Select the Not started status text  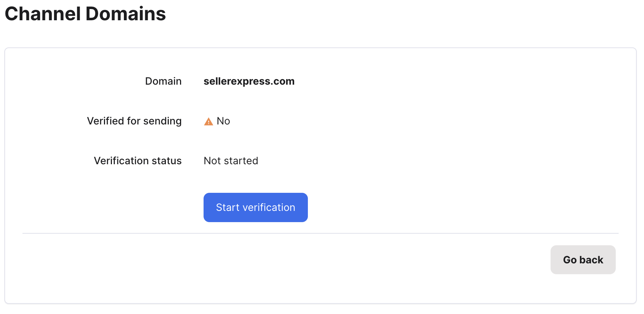coord(231,161)
